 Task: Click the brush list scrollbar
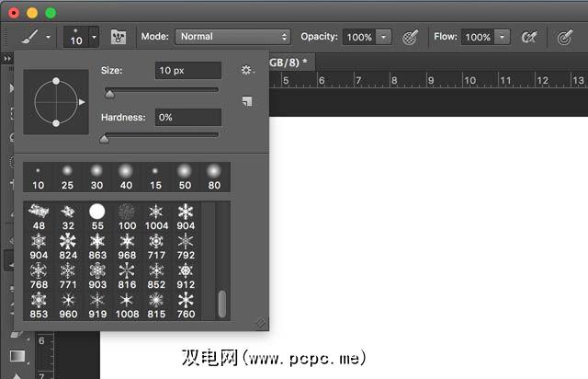(x=221, y=303)
